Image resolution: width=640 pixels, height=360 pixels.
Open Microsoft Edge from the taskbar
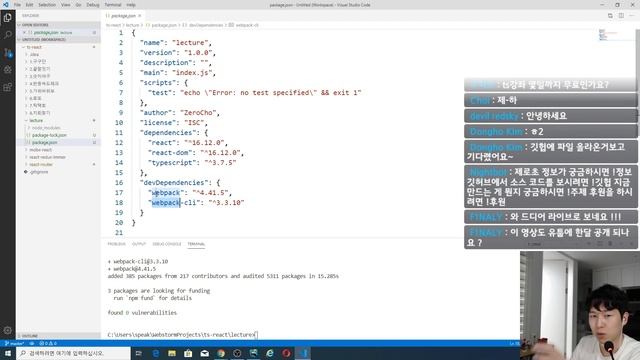[156, 353]
